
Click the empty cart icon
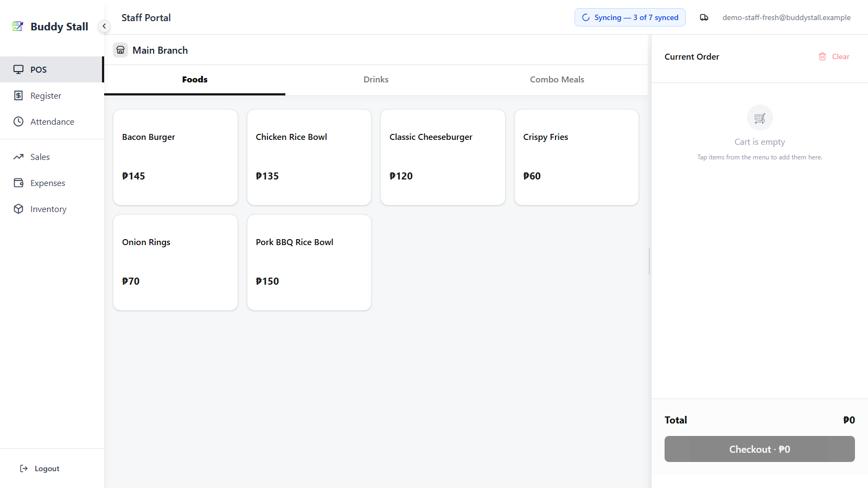coord(759,118)
